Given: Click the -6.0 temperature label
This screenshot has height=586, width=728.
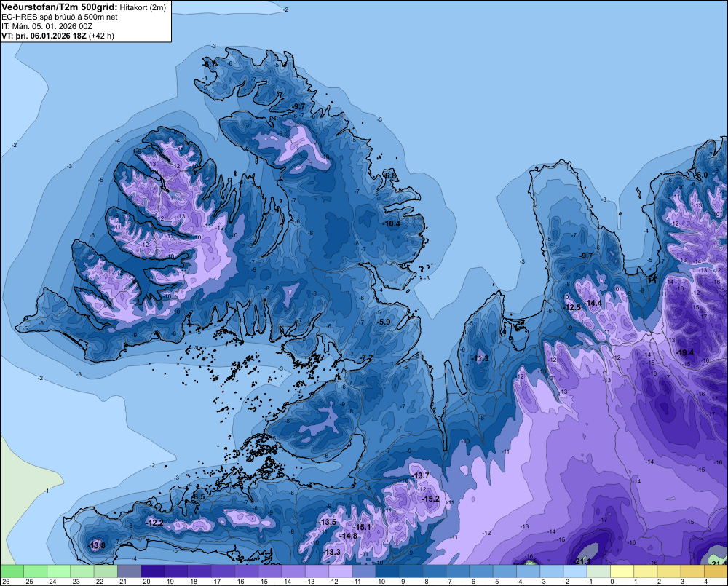Looking at the screenshot, I should pyautogui.click(x=701, y=175).
